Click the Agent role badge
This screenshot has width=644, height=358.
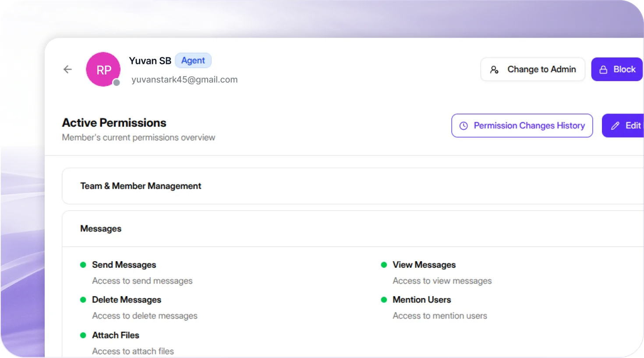coord(193,60)
